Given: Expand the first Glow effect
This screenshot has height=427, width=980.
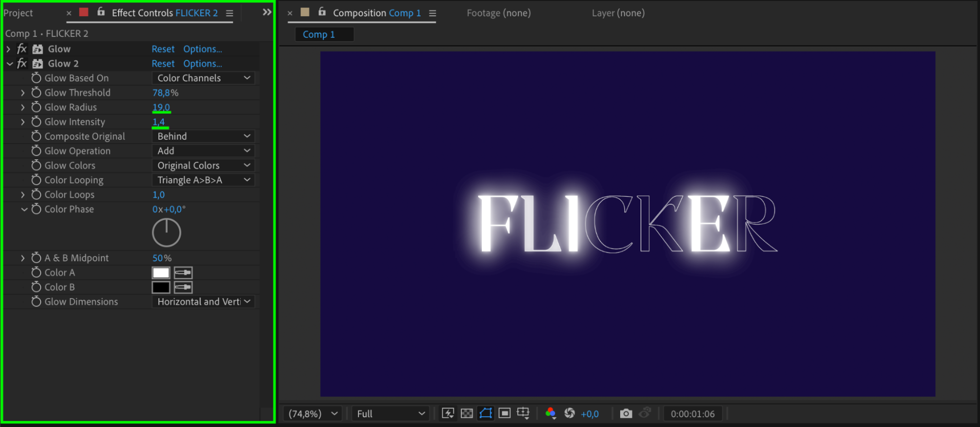Looking at the screenshot, I should tap(8, 49).
